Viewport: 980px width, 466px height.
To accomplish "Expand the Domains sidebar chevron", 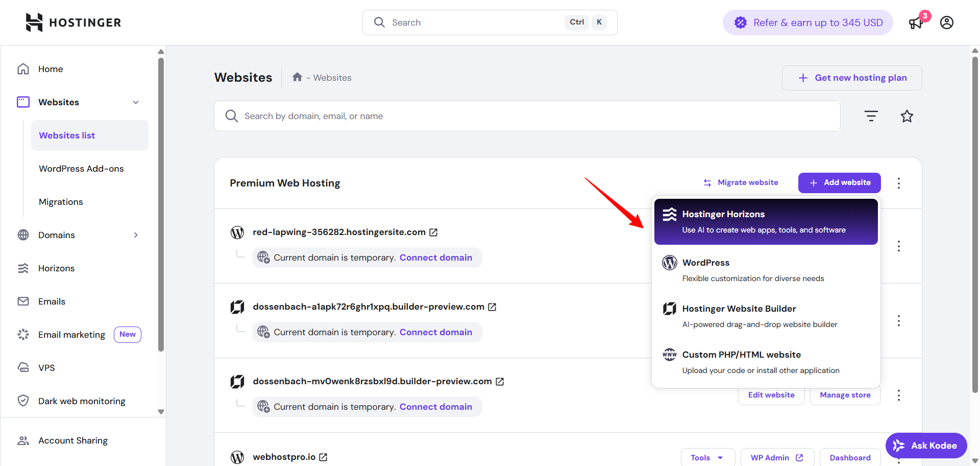I will point(136,235).
